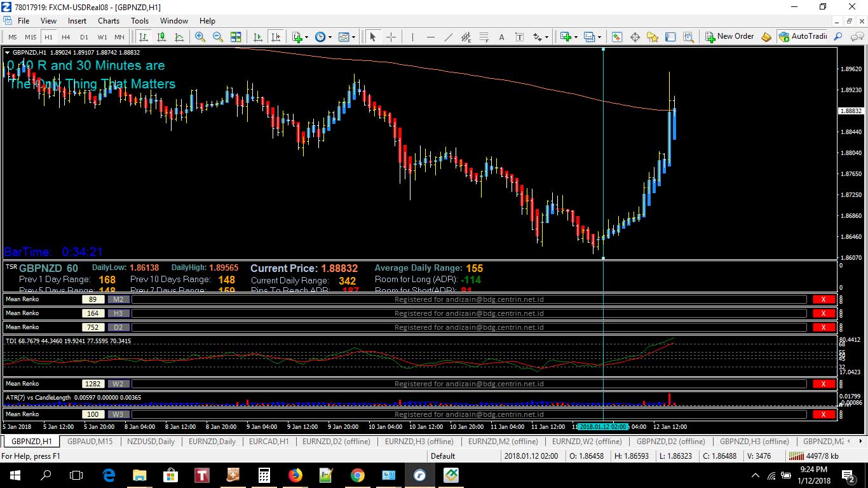Switch to line chart display
Image resolution: width=868 pixels, height=488 pixels.
click(x=179, y=37)
